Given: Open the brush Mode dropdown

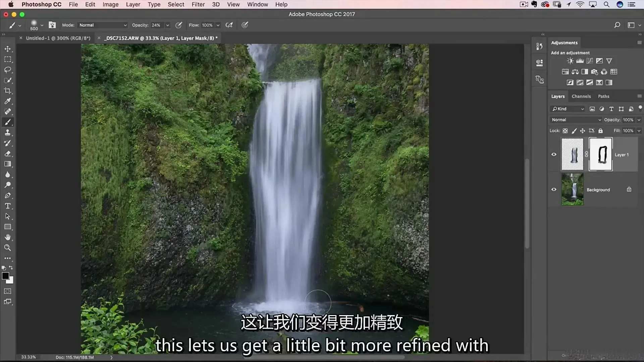Looking at the screenshot, I should click(103, 25).
